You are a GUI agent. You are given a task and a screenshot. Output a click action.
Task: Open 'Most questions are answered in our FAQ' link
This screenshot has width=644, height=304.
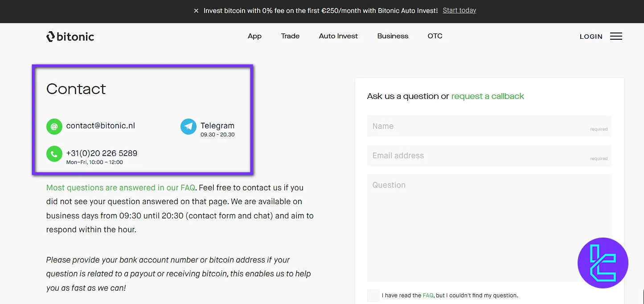click(x=120, y=188)
